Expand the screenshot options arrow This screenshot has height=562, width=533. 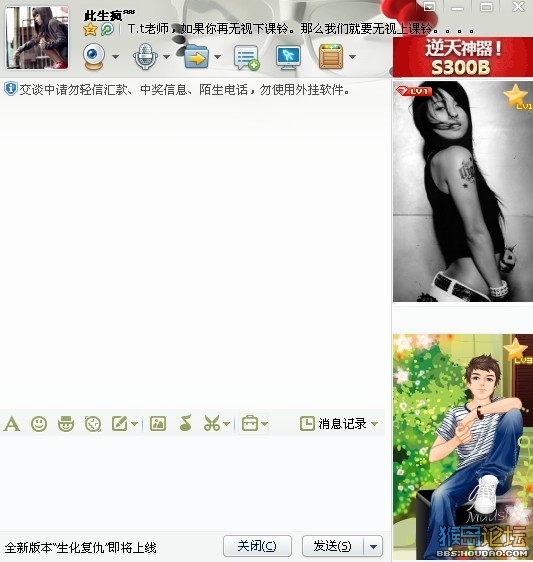click(226, 424)
